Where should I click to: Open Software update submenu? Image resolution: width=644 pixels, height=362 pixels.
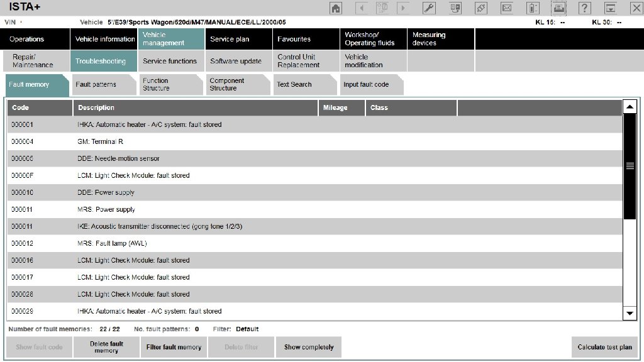click(238, 61)
